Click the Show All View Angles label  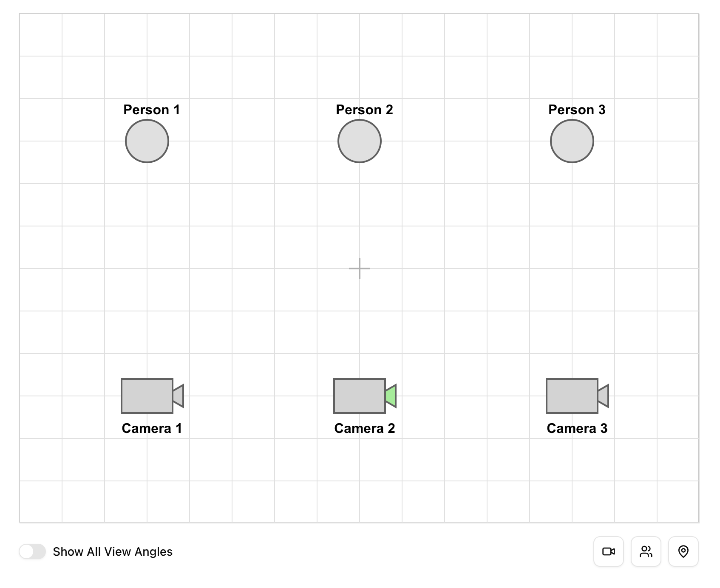(x=113, y=551)
